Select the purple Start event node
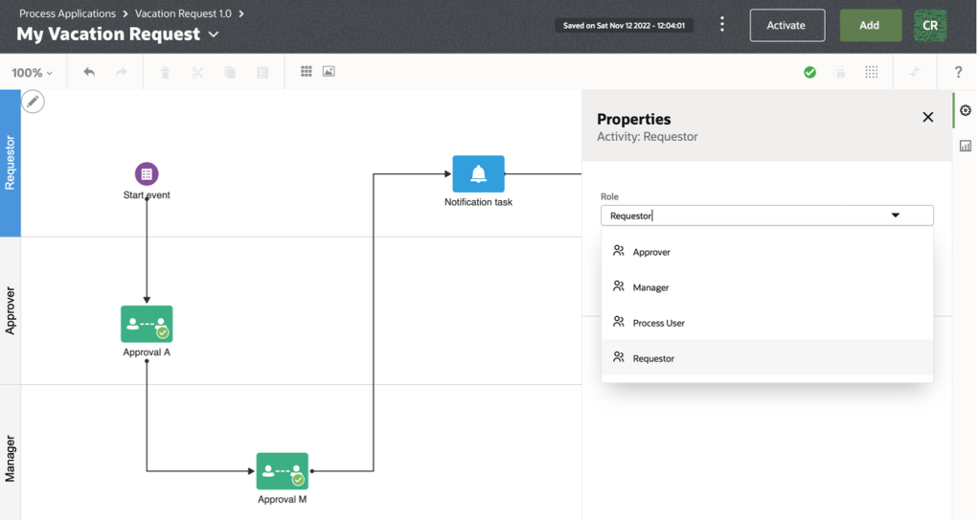This screenshot has width=980, height=523. tap(147, 173)
